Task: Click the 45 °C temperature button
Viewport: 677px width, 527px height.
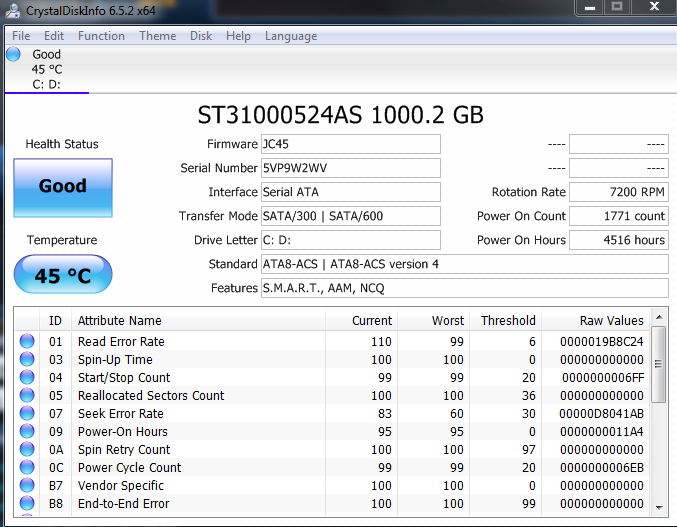Action: 63,274
